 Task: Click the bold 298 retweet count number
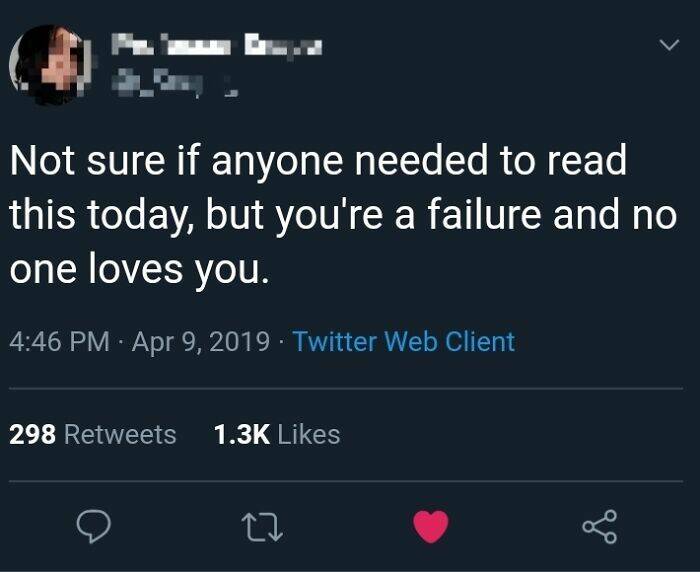click(31, 435)
